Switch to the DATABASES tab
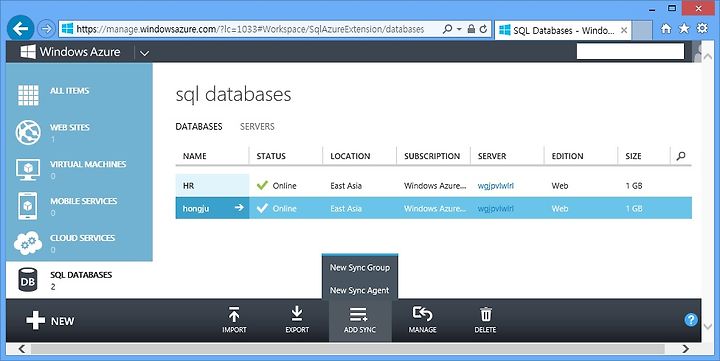The height and width of the screenshot is (361, 720). pyautogui.click(x=199, y=126)
